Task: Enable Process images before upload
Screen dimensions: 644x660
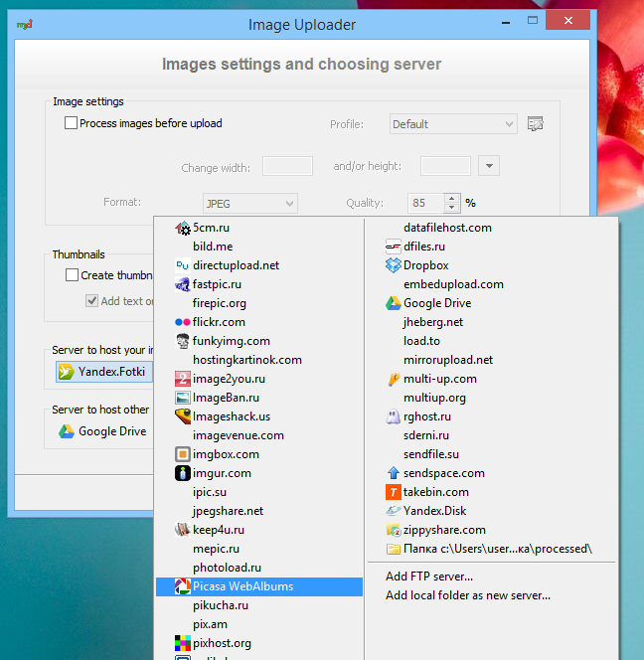Action: [71, 123]
